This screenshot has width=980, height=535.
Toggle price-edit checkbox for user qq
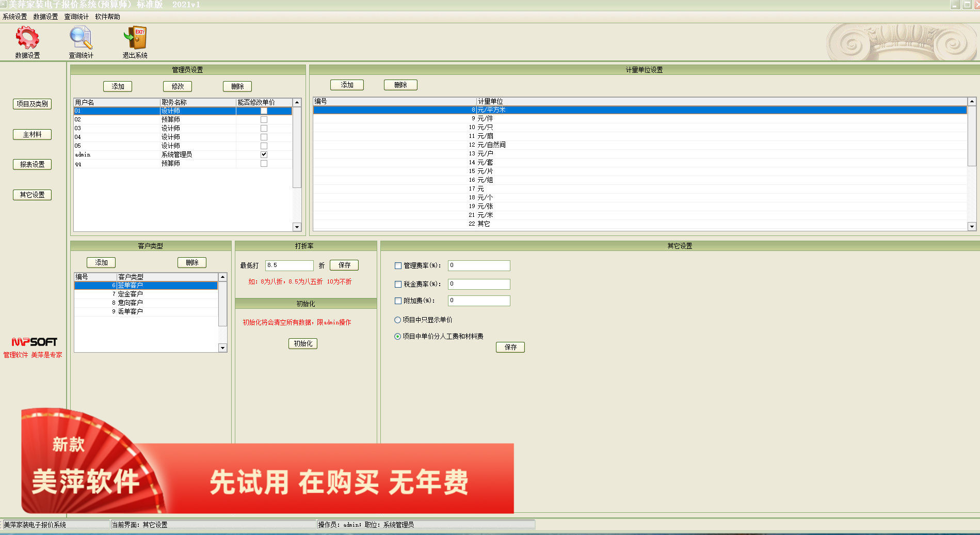(x=264, y=163)
